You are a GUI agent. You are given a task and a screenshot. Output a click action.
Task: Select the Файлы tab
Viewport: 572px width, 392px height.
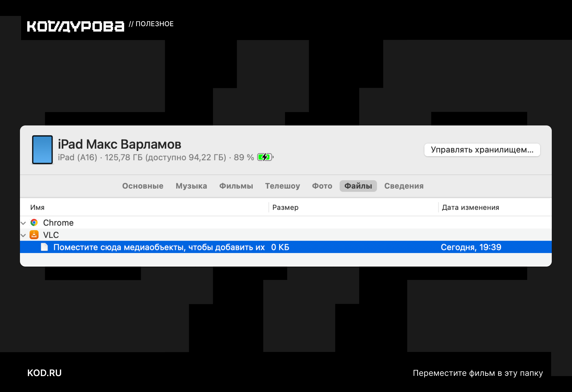click(x=358, y=186)
